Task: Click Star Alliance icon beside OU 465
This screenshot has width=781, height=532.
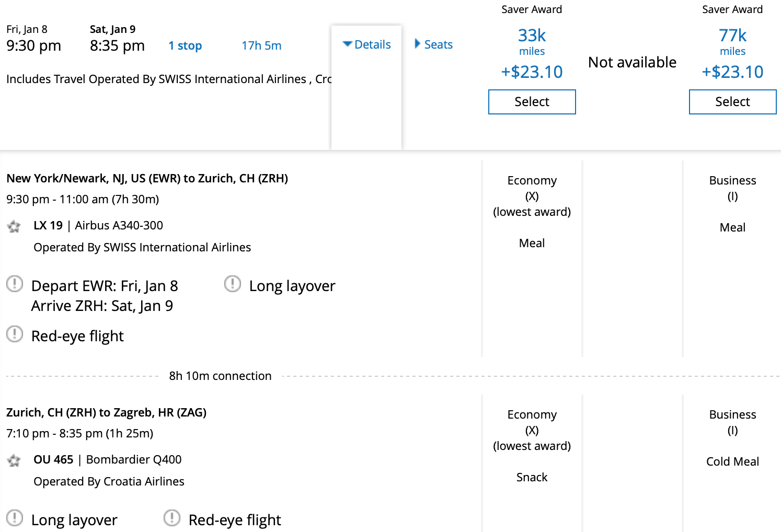Action: [14, 460]
